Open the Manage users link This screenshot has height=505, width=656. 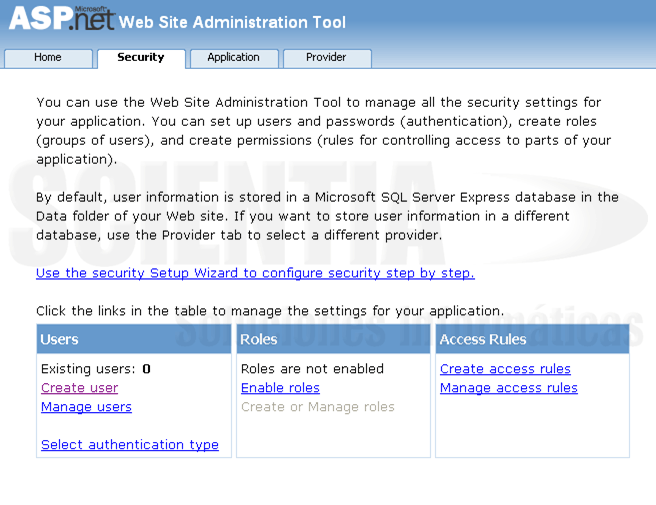[86, 407]
